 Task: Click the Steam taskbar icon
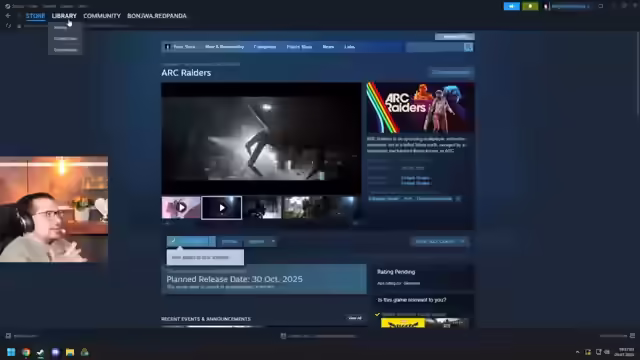pyautogui.click(x=40, y=352)
